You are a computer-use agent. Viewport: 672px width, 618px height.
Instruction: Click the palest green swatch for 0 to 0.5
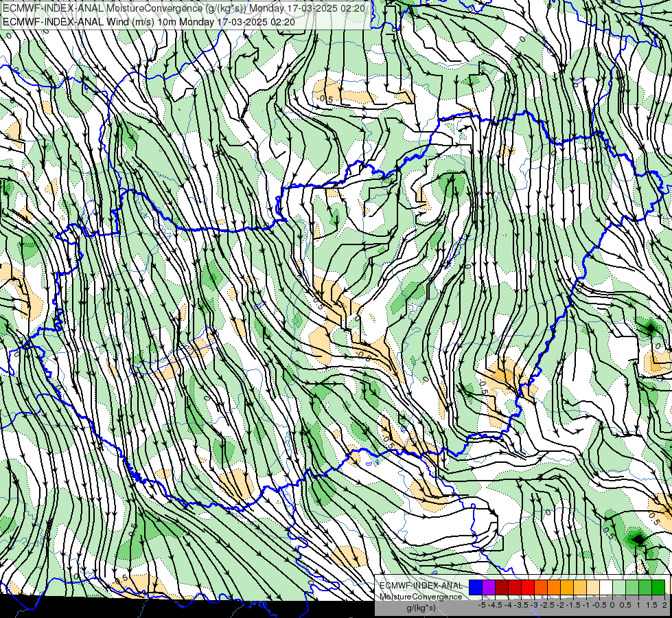(x=619, y=587)
